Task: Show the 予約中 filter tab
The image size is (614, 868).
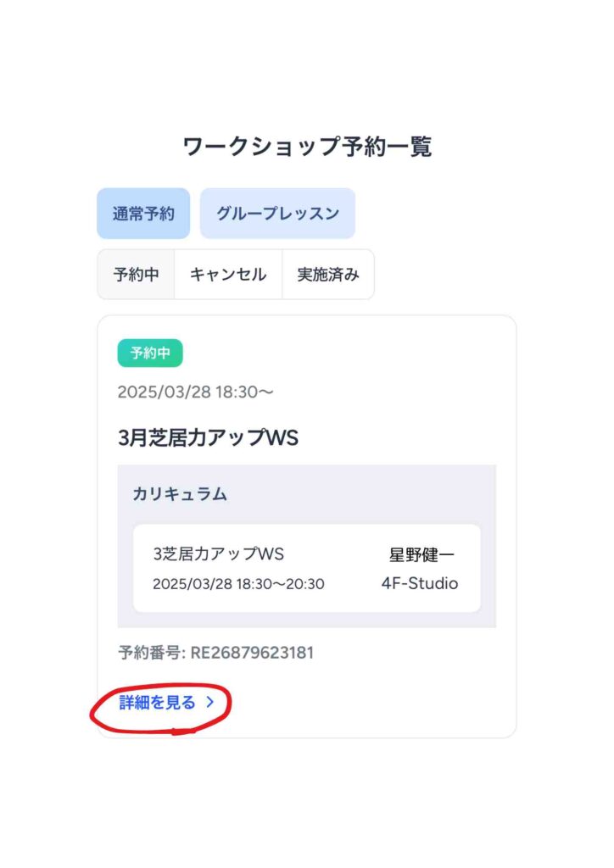Action: click(x=137, y=275)
